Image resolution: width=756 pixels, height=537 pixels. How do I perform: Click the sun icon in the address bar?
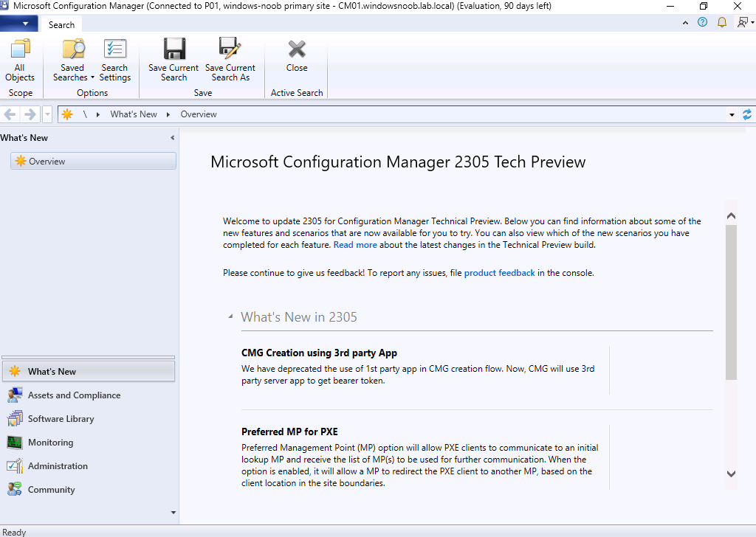(x=67, y=114)
